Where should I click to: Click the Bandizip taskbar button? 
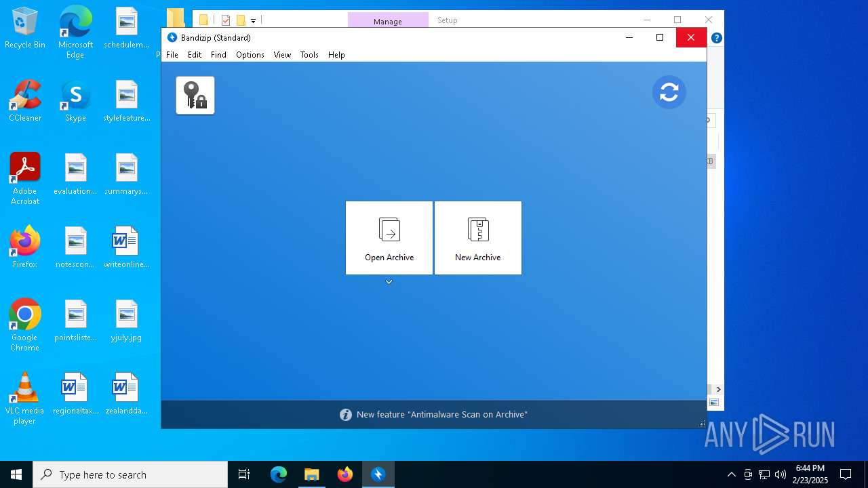click(378, 474)
